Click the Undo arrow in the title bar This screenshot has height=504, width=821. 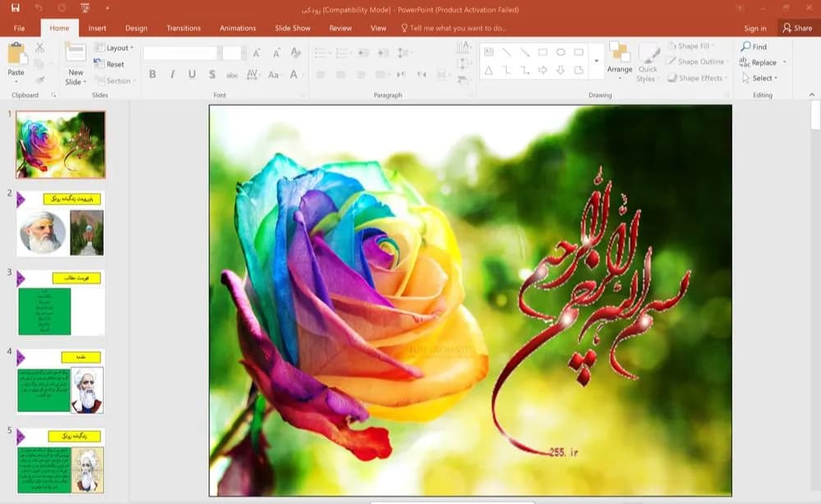click(39, 8)
